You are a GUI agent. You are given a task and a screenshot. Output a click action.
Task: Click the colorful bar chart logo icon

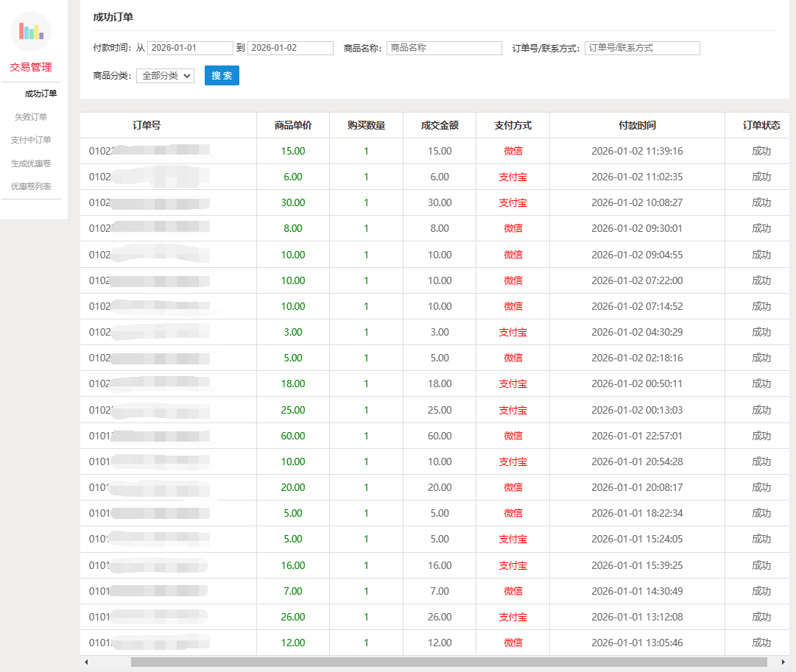pos(31,31)
